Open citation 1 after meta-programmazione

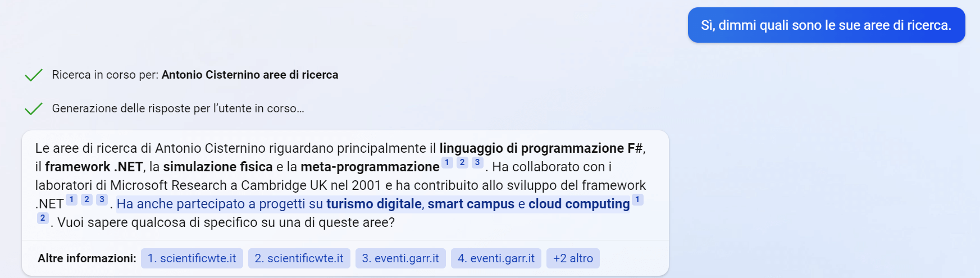(447, 162)
